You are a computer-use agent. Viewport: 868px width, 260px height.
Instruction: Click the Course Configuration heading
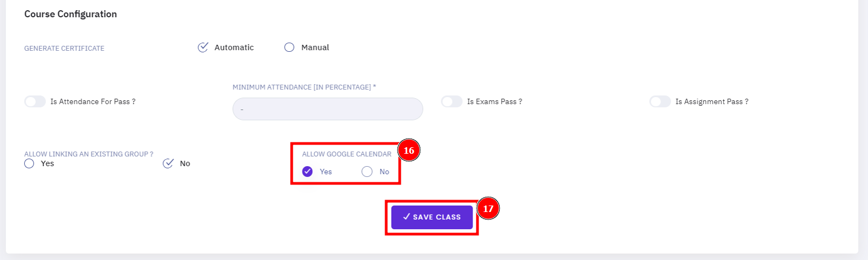tap(71, 14)
